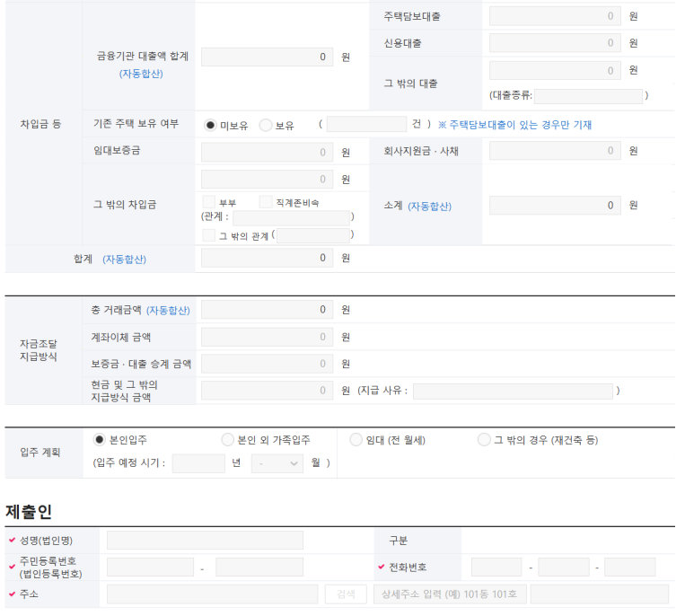Select the 임대 (전 월세) radio button
This screenshot has width=694, height=616.
click(356, 440)
